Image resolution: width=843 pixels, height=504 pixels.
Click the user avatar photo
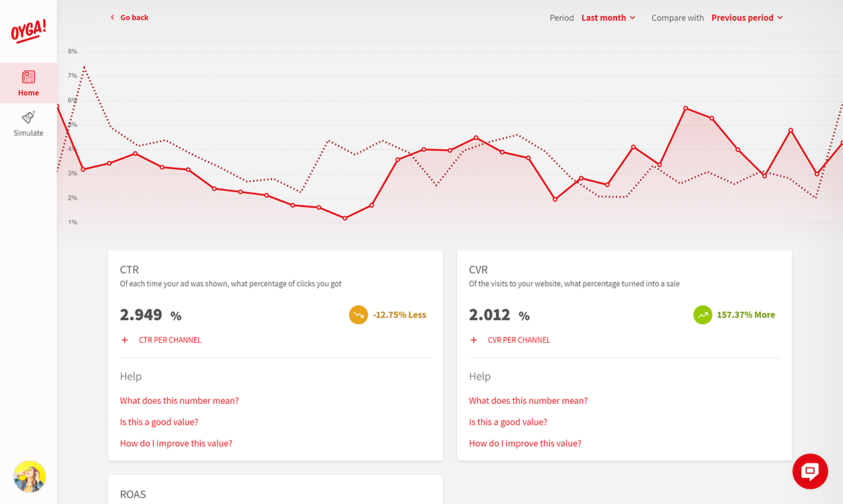coord(30,477)
